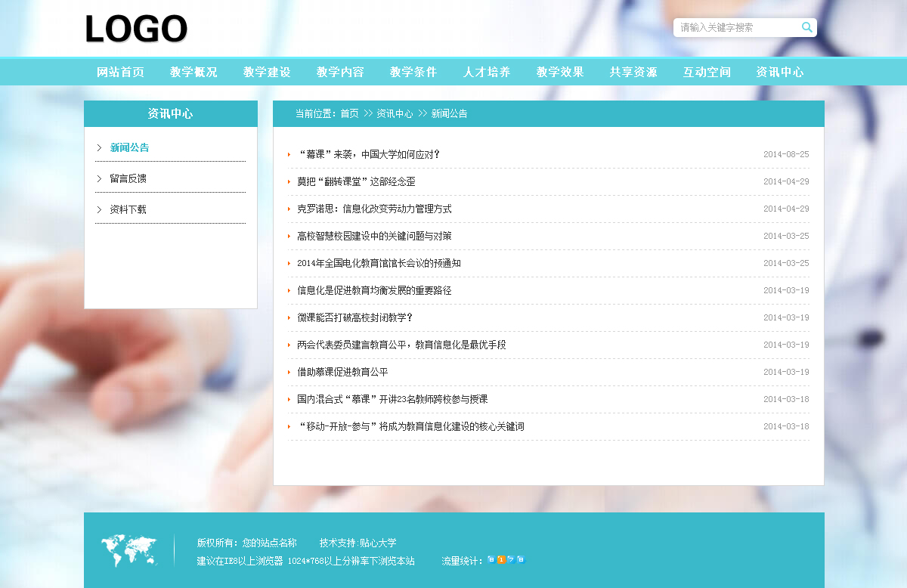The image size is (907, 588).
Task: Open the article 莫把“翻转课堂”这部经念歪
Action: coord(356,182)
